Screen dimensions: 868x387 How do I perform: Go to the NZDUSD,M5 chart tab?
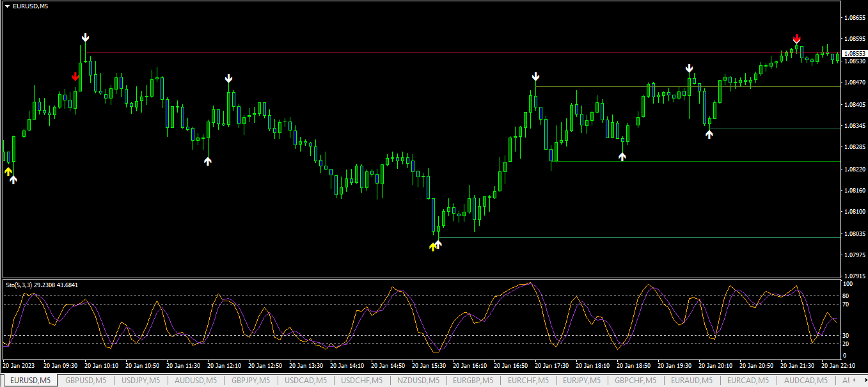tap(418, 381)
